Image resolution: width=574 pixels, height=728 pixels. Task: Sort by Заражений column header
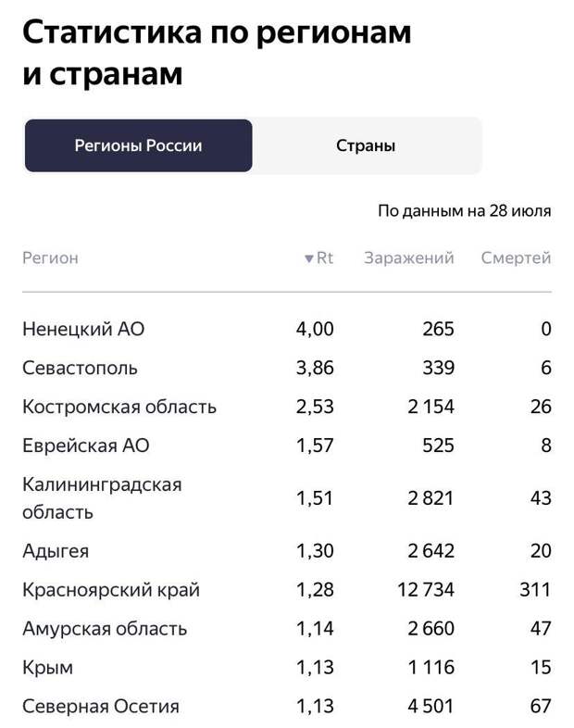[x=409, y=257]
